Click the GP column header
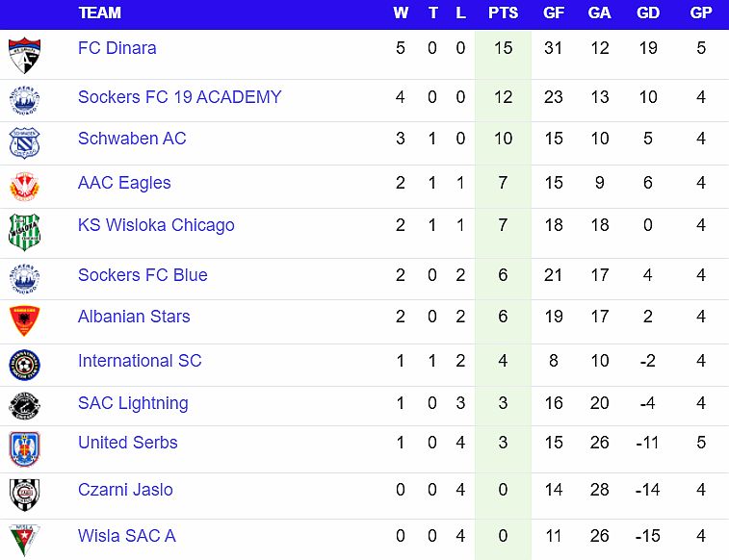This screenshot has height=560, width=729. [x=701, y=13]
